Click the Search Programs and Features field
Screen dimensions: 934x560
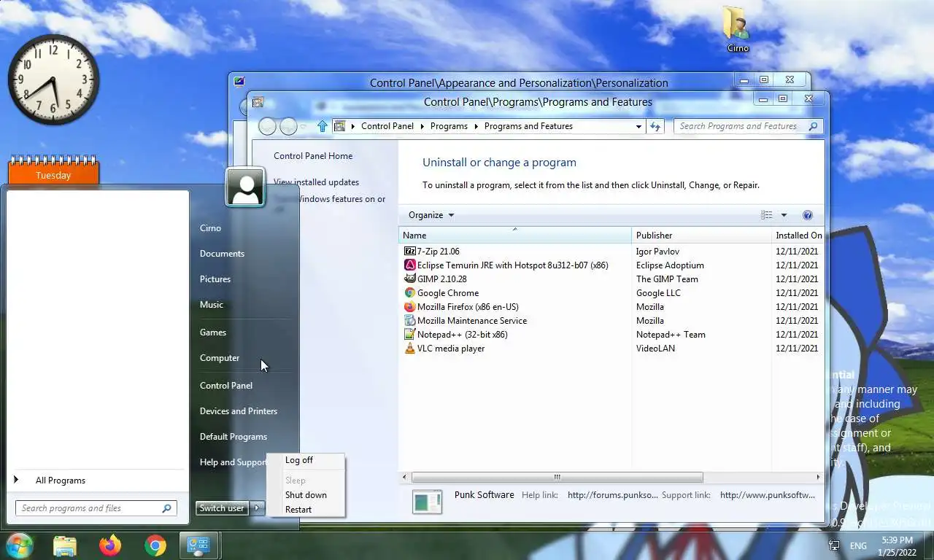[x=749, y=126]
